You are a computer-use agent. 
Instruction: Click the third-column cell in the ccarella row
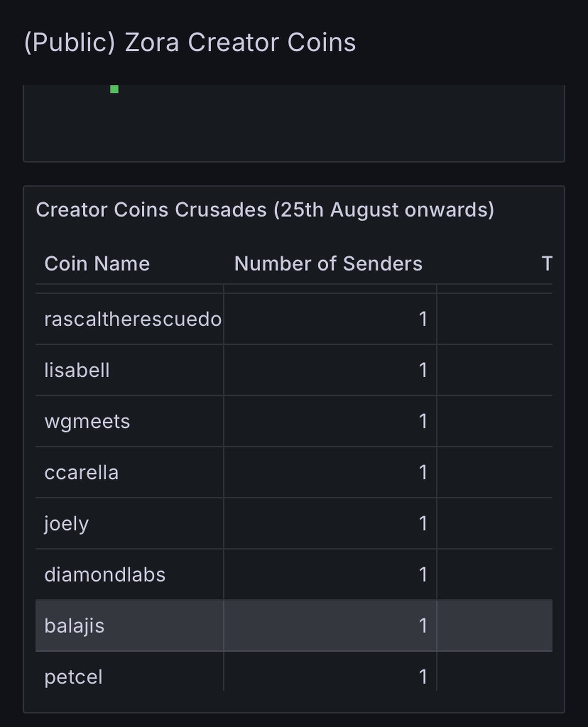click(495, 473)
